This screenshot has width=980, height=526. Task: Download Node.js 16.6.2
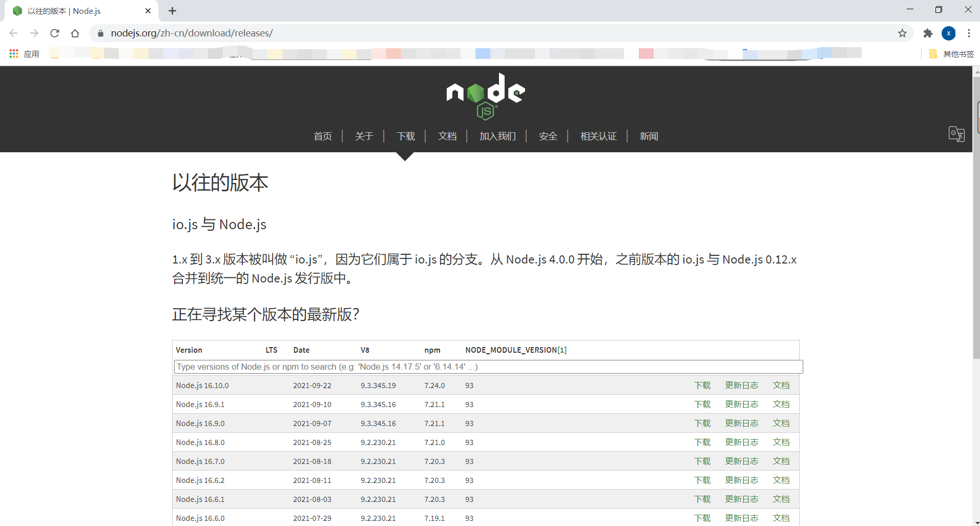tap(702, 480)
